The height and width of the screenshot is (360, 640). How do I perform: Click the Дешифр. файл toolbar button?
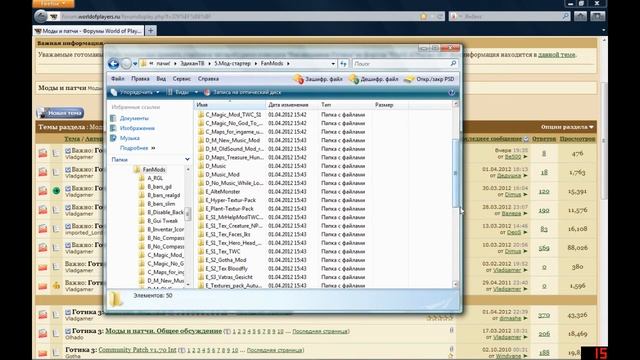(373, 79)
